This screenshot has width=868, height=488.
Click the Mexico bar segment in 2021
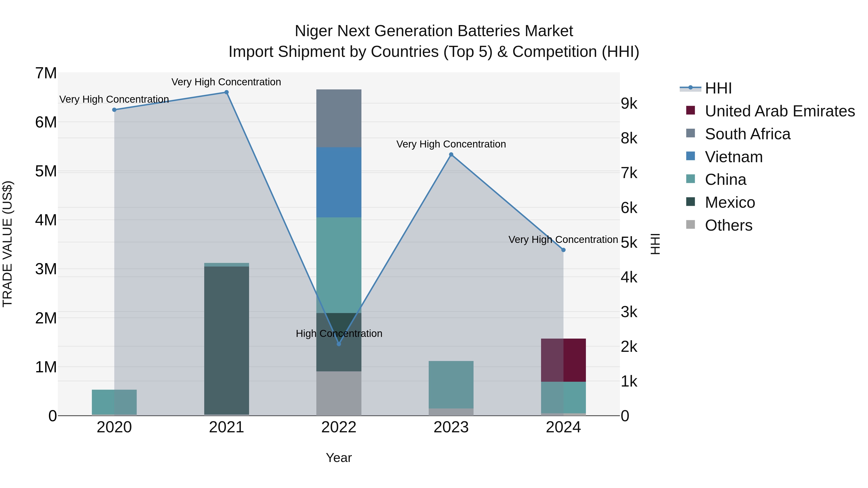226,341
